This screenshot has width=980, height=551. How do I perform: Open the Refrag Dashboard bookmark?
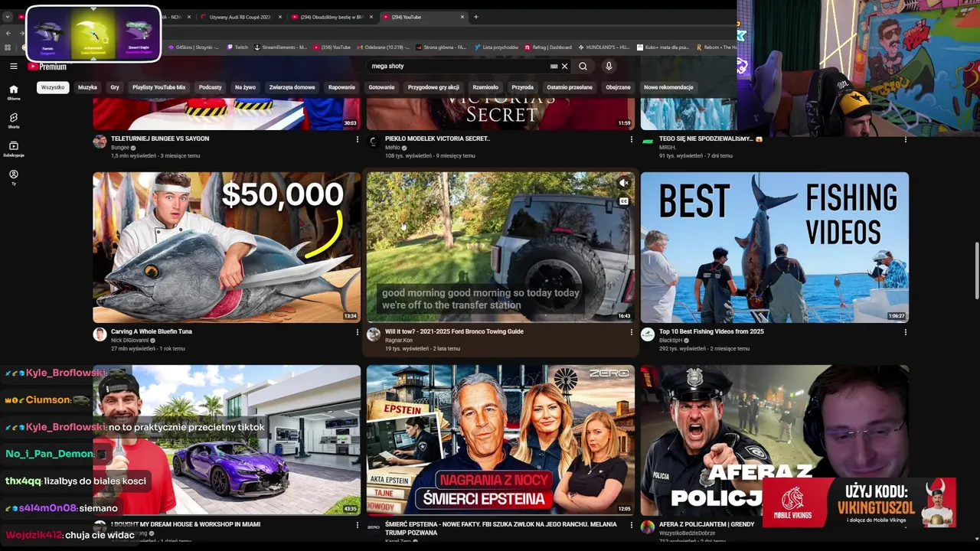click(x=547, y=47)
